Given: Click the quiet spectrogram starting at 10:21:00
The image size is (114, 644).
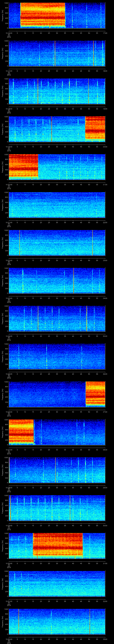Looking at the screenshot, I should tap(57, 205).
